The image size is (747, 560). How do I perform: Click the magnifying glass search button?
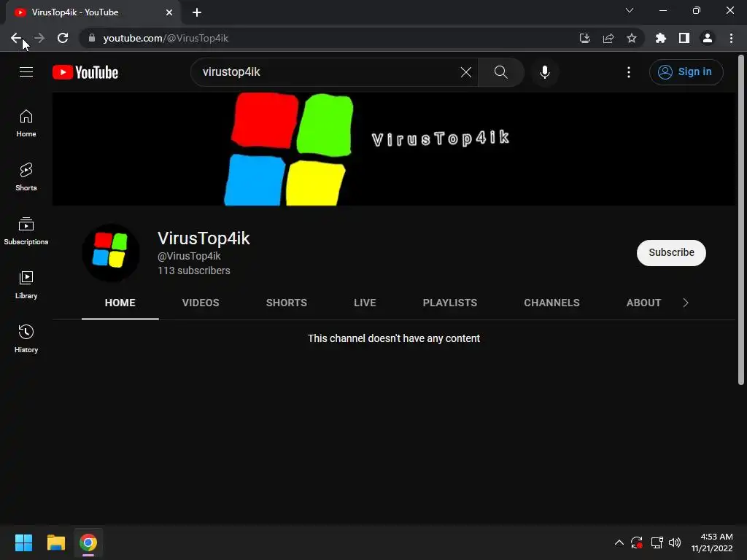[500, 72]
